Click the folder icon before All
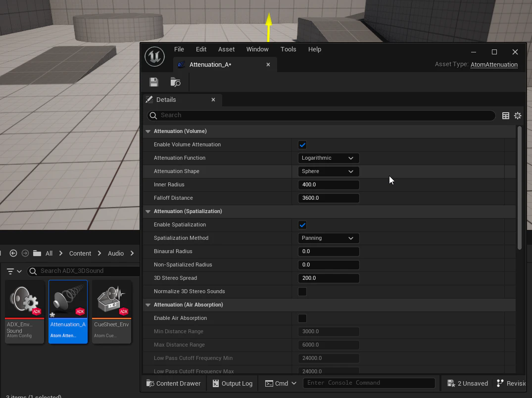The image size is (532, 398). (x=37, y=253)
